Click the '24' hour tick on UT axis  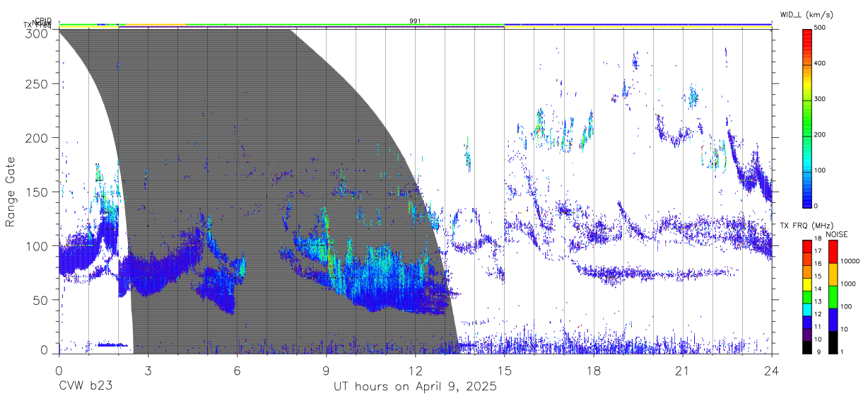pos(772,371)
